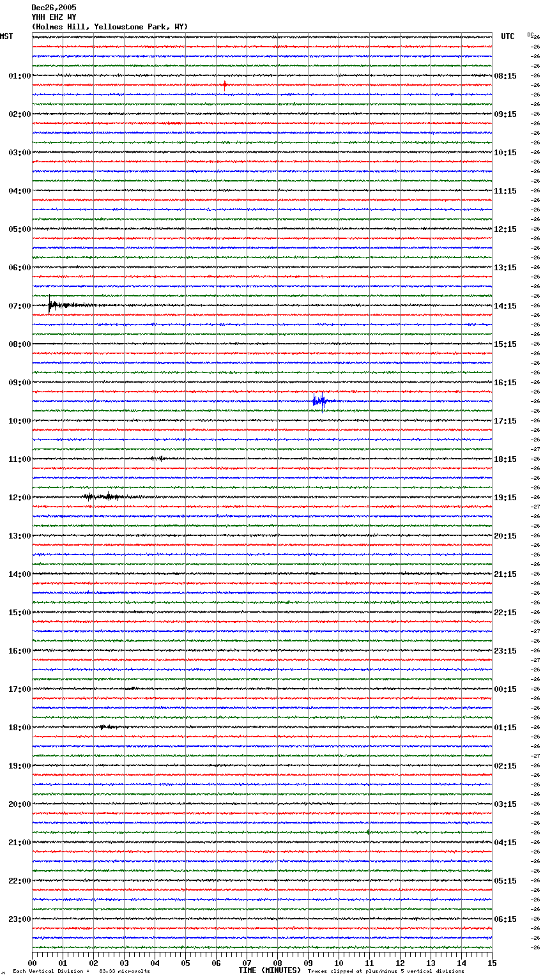Select the 12:00 MST time label
The width and height of the screenshot is (543, 980).
[x=20, y=498]
